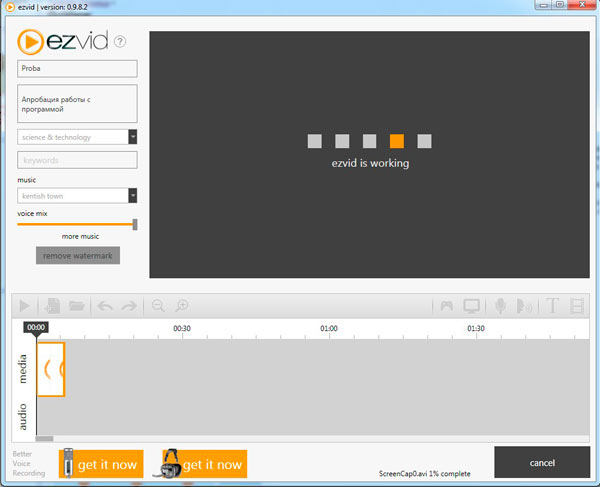Image resolution: width=600 pixels, height=487 pixels.
Task: Open the help question mark icon
Action: click(x=120, y=42)
